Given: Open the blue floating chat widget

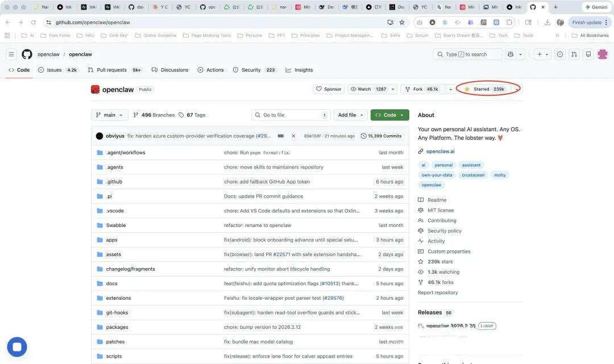Looking at the screenshot, I should pyautogui.click(x=17, y=347).
